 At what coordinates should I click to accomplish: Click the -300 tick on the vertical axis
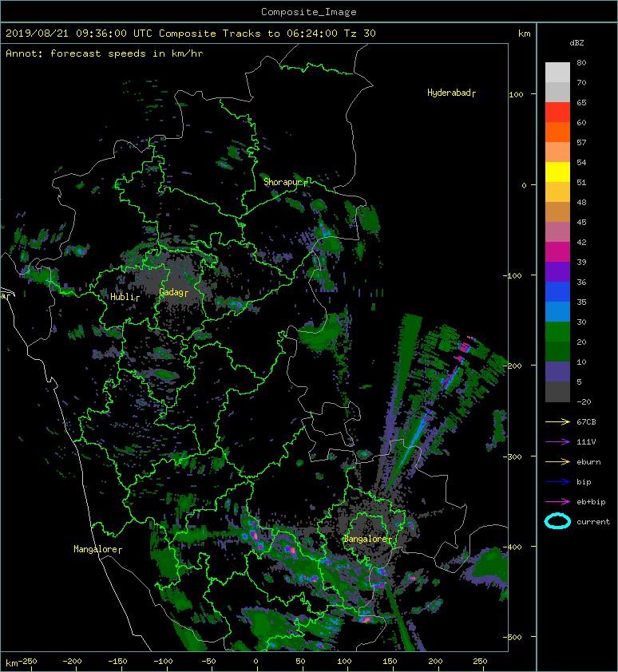point(513,457)
